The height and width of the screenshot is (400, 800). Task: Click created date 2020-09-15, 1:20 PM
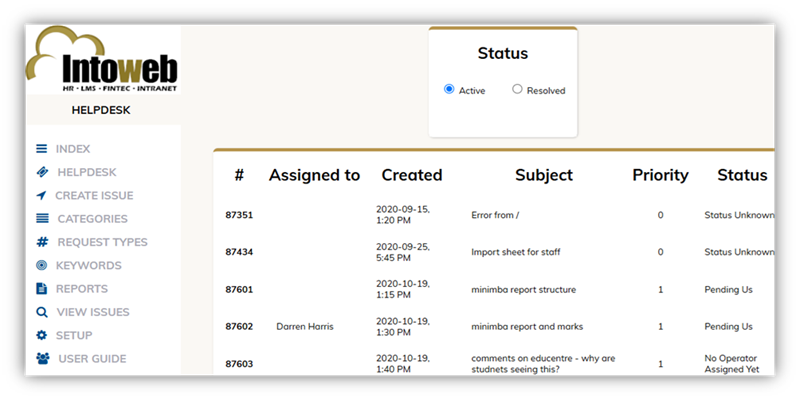[403, 215]
